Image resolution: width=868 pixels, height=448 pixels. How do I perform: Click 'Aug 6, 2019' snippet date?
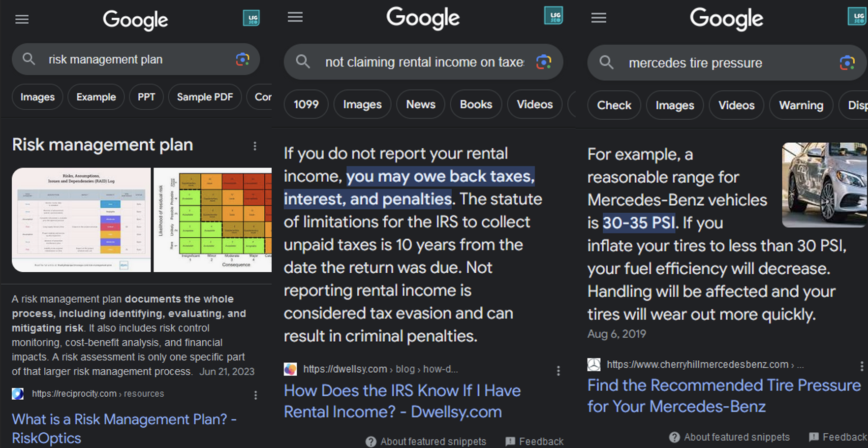coord(617,334)
